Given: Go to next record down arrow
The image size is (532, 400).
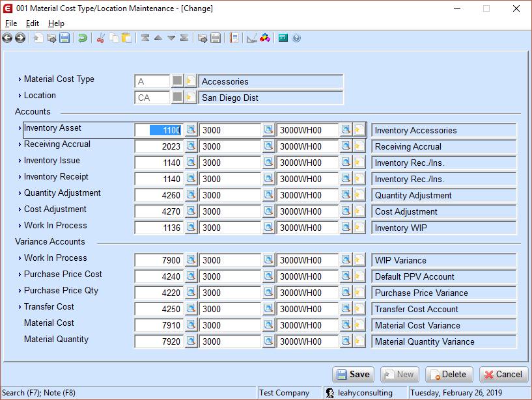Looking at the screenshot, I should [x=171, y=38].
